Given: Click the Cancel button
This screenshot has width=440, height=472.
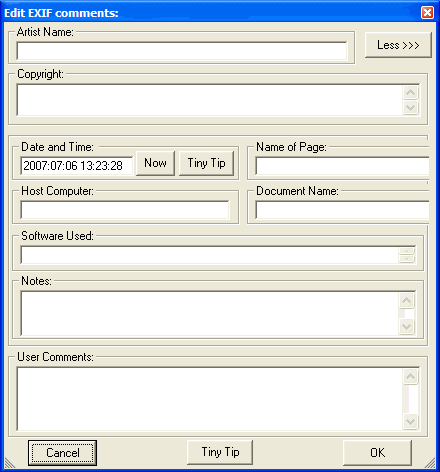Looking at the screenshot, I should tap(62, 453).
